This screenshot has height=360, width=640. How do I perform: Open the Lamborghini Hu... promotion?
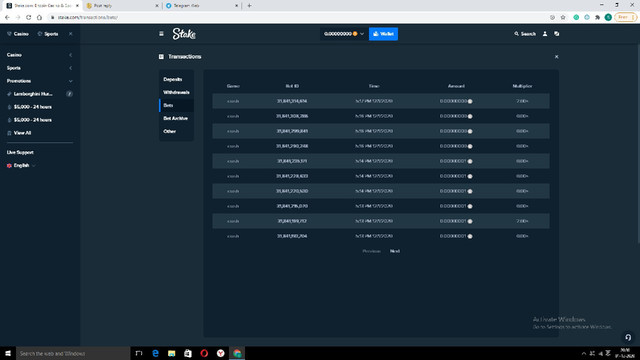coord(33,94)
